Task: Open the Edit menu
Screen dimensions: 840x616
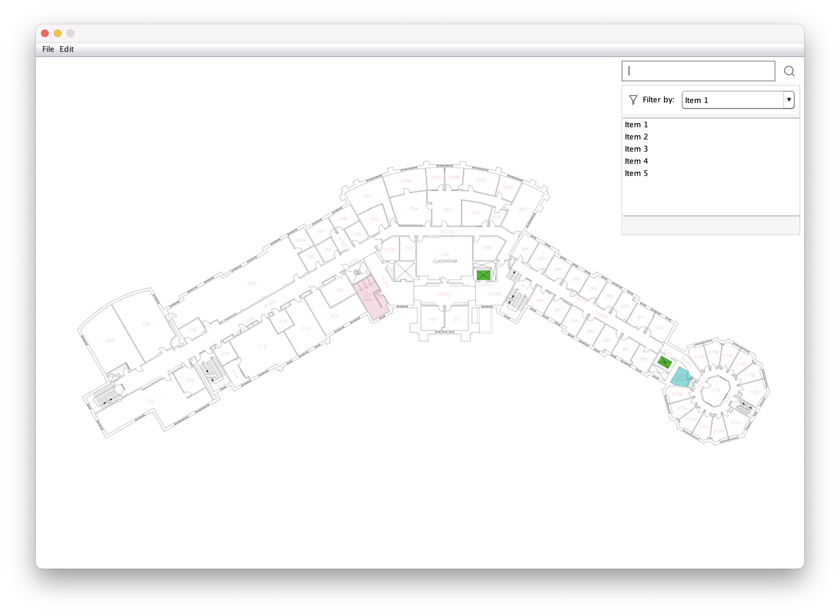Action: pyautogui.click(x=66, y=49)
